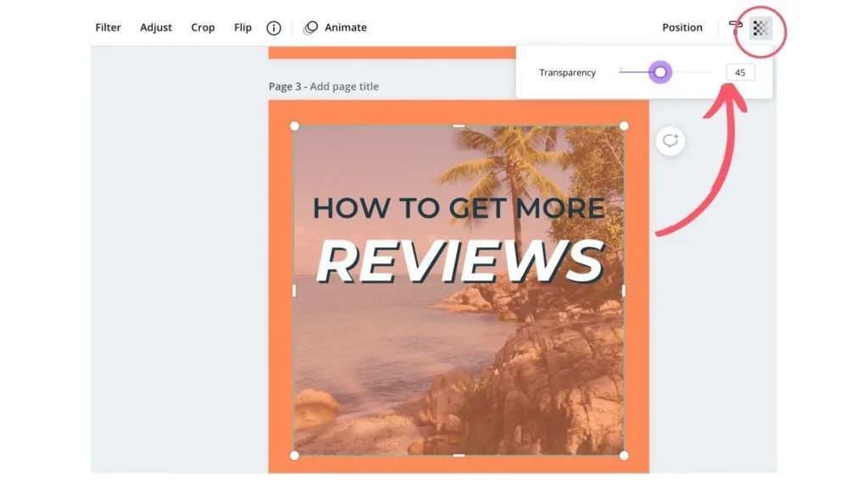Click the Animate icon in the toolbar
The width and height of the screenshot is (868, 488).
coord(310,27)
